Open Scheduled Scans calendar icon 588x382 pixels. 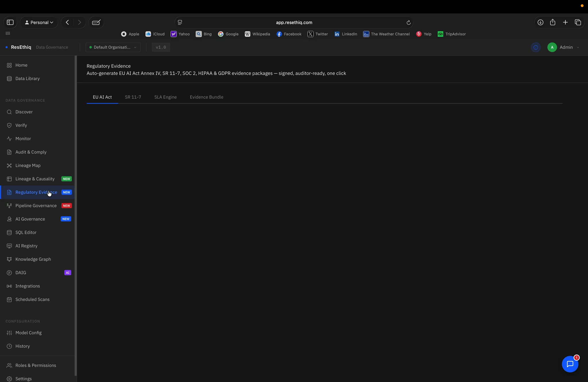(9, 299)
